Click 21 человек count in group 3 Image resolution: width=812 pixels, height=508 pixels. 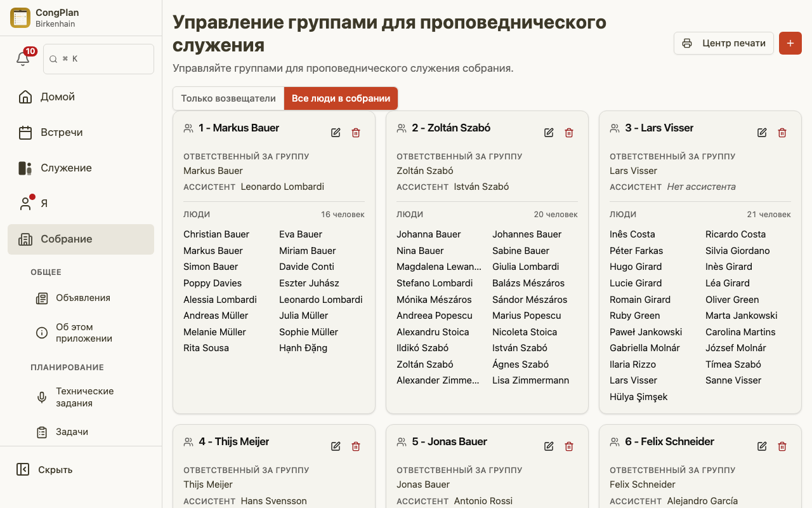tap(769, 215)
